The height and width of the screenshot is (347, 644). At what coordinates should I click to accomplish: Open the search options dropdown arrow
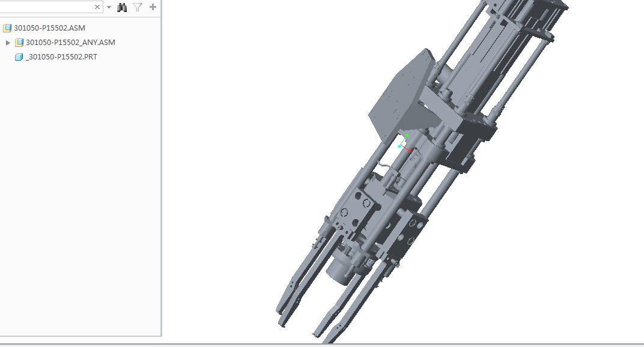[109, 7]
